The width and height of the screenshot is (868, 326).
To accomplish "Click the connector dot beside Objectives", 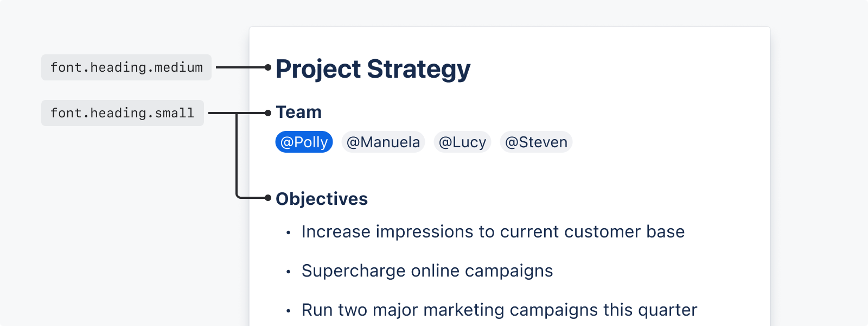I will click(x=267, y=198).
